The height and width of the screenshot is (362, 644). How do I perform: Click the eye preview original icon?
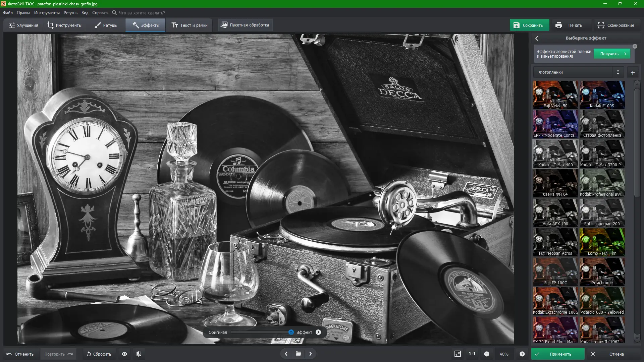(124, 354)
